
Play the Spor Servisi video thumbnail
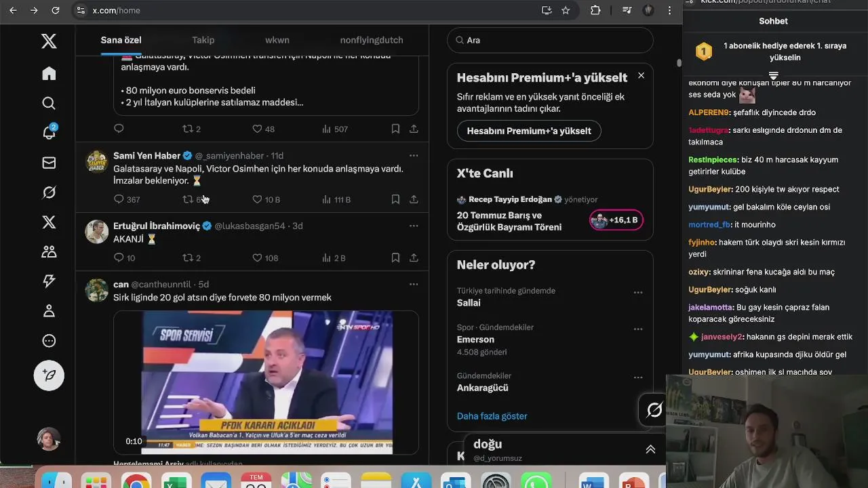click(266, 382)
